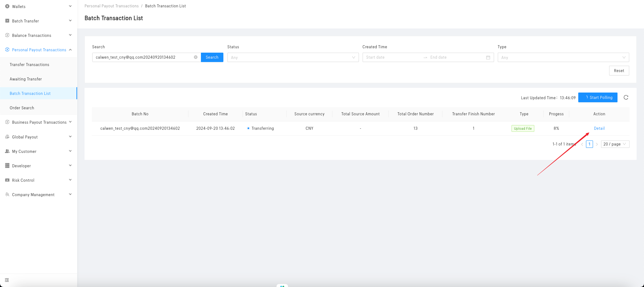The height and width of the screenshot is (287, 644).
Task: Click the Developer icon in the sidebar
Action: [7, 166]
